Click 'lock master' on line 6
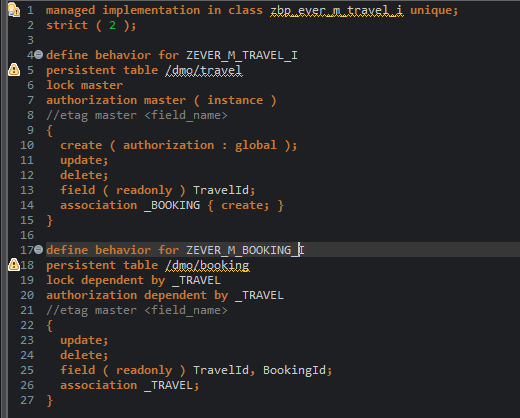The height and width of the screenshot is (418, 520). point(85,85)
